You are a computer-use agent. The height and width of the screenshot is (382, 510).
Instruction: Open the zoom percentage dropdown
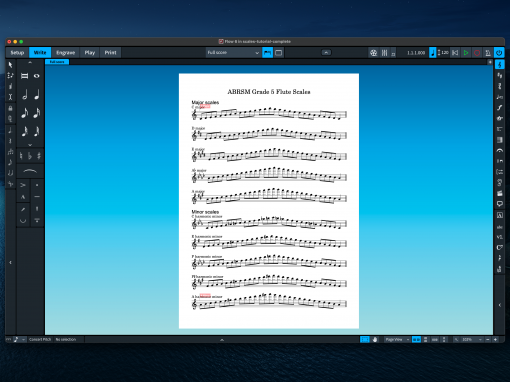(x=471, y=339)
